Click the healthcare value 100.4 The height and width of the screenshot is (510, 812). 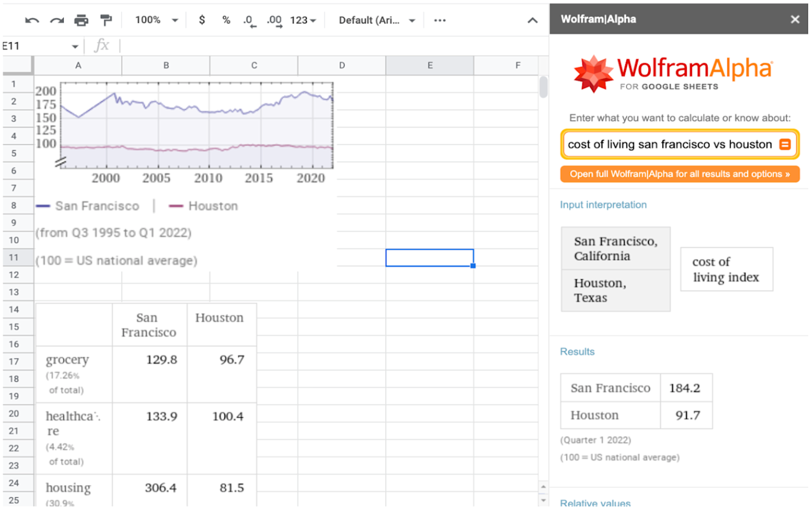point(227,417)
